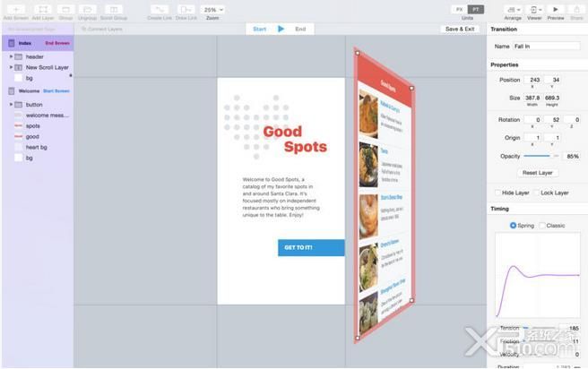Click the Add Layer toolbar icon
Image resolution: width=588 pixels, height=369 pixels.
pyautogui.click(x=43, y=9)
